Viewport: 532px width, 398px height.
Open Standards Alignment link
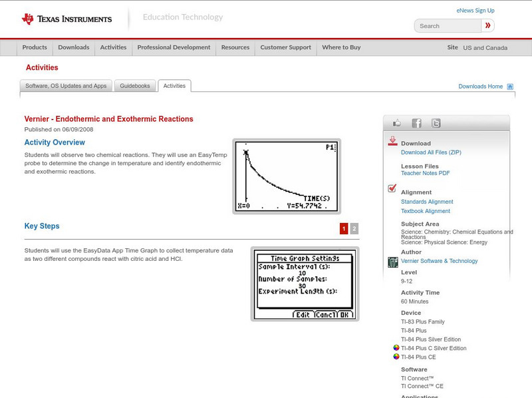point(427,202)
